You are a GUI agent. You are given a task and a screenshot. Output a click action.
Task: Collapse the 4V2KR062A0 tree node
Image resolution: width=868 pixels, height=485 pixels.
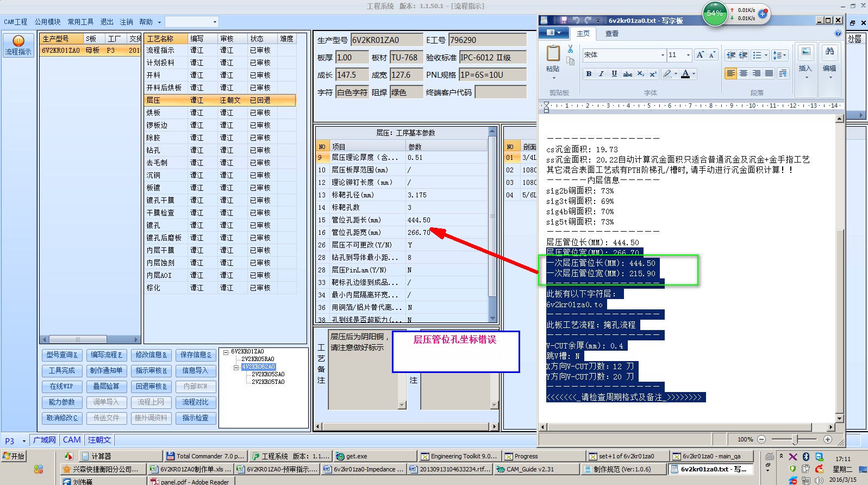coord(236,367)
